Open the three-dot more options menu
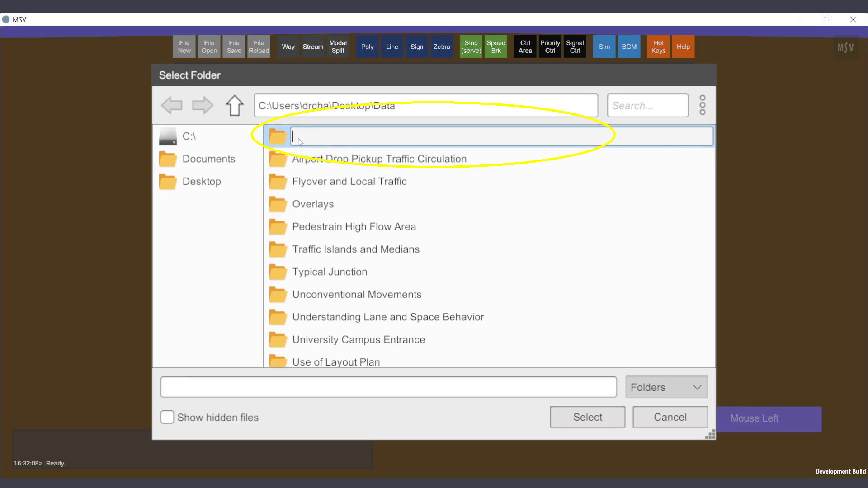 tap(702, 105)
